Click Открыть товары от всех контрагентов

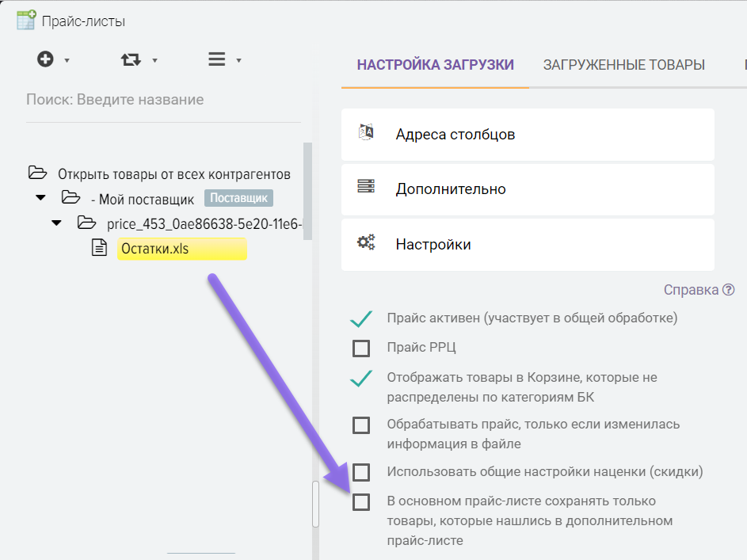(x=173, y=173)
